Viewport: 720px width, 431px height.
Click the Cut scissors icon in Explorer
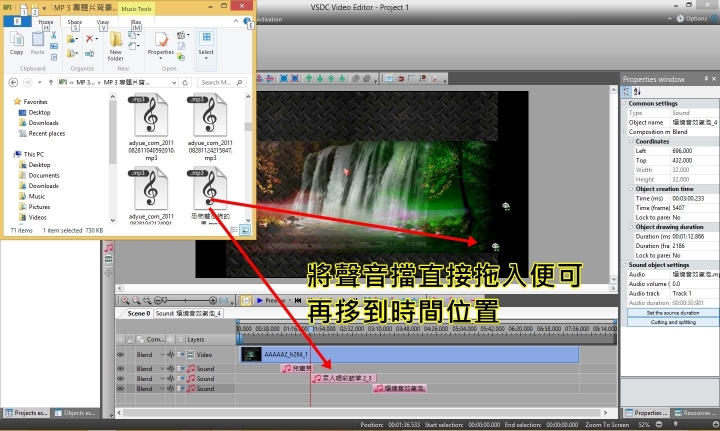(x=54, y=35)
